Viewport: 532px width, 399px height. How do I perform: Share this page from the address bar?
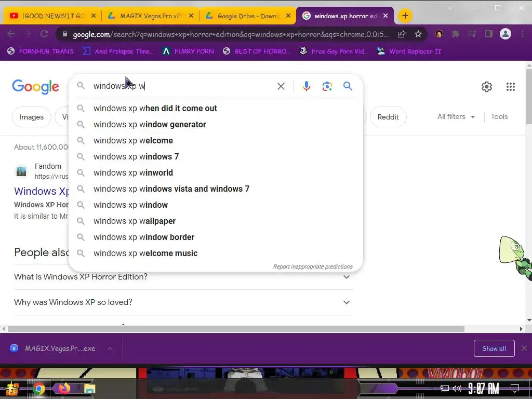[x=402, y=34]
